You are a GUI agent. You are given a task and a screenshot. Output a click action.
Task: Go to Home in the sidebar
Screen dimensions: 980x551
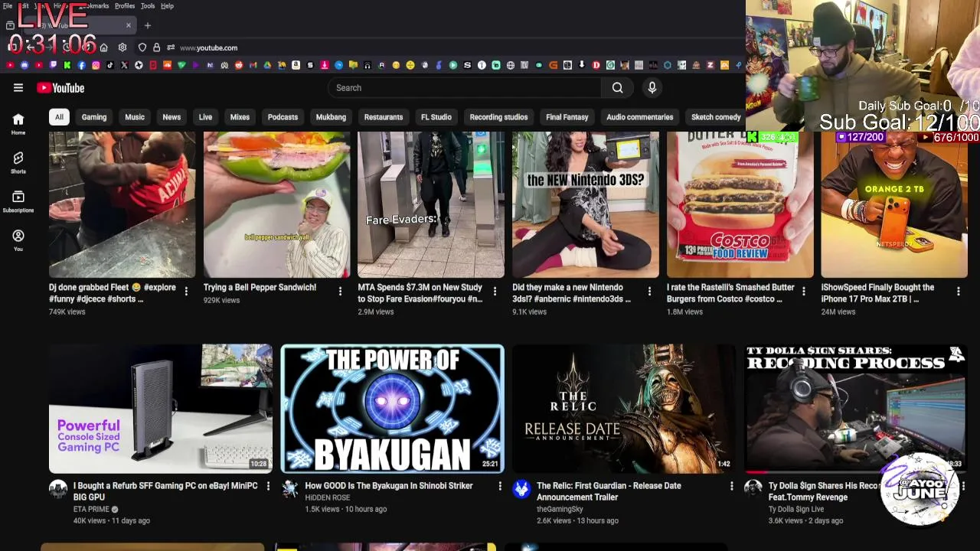coord(18,123)
